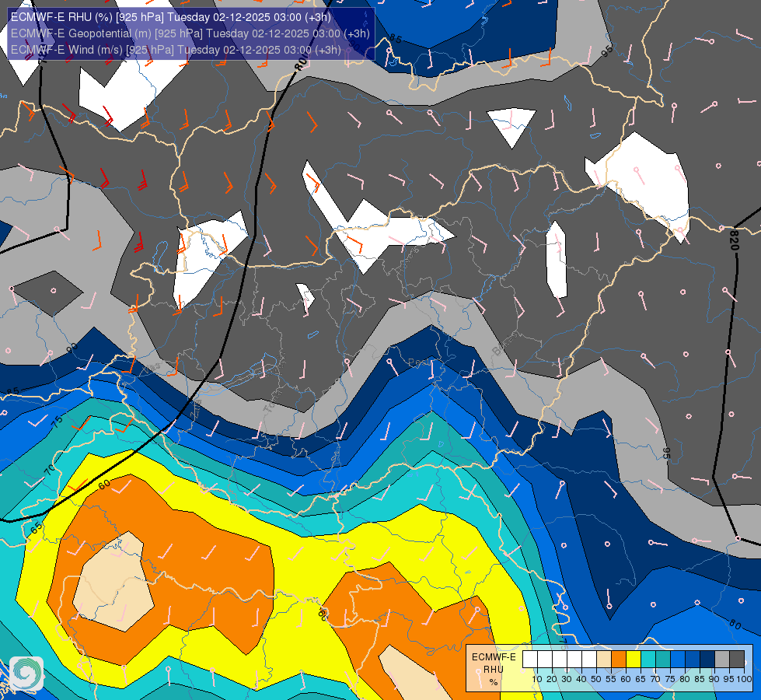Select the ECMWF-E RHU (%) title line
761x700 pixels.
171,17
